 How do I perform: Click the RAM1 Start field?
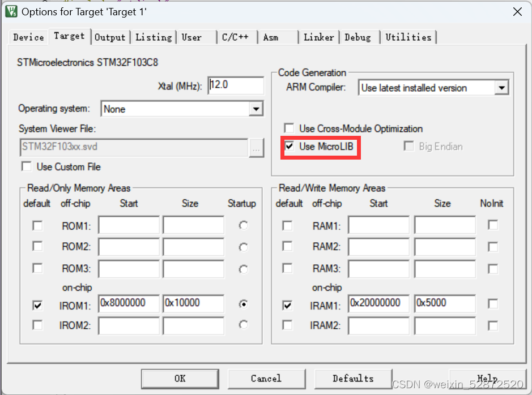click(378, 225)
